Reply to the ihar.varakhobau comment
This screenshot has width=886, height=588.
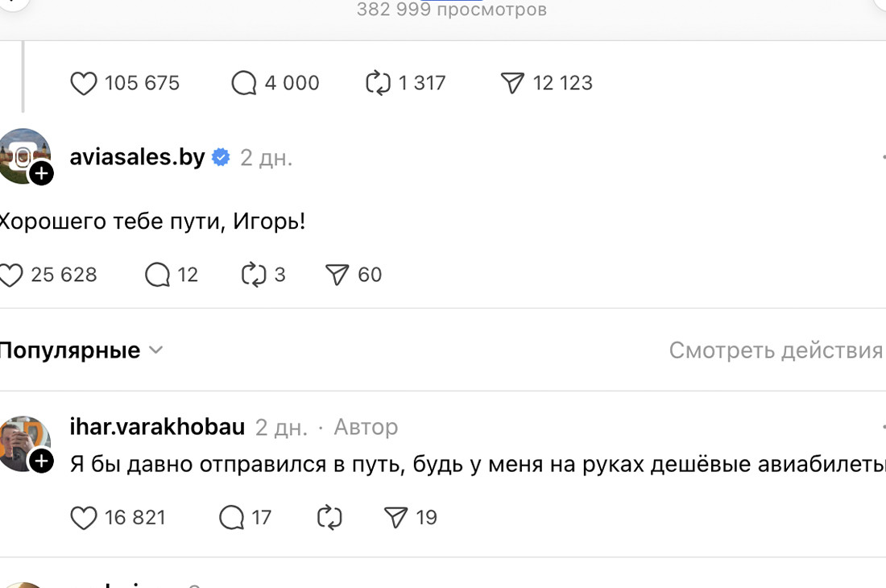pyautogui.click(x=231, y=517)
